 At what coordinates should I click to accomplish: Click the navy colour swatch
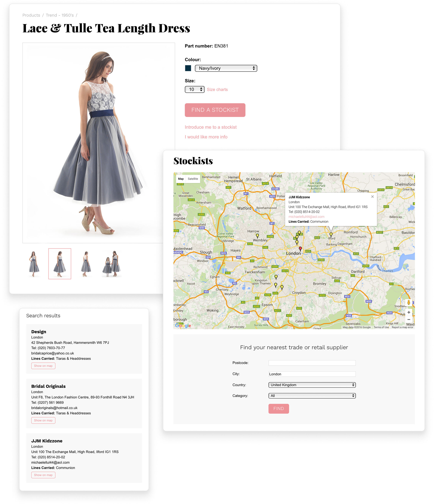click(188, 68)
